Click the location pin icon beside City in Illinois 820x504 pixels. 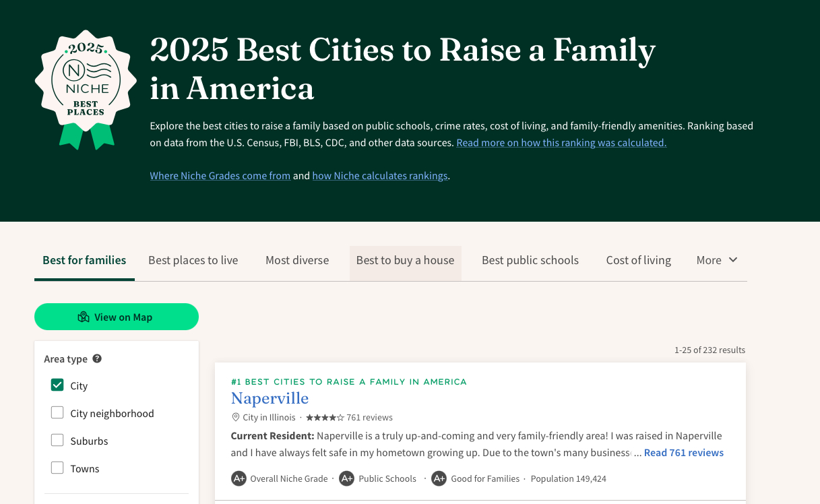[236, 417]
